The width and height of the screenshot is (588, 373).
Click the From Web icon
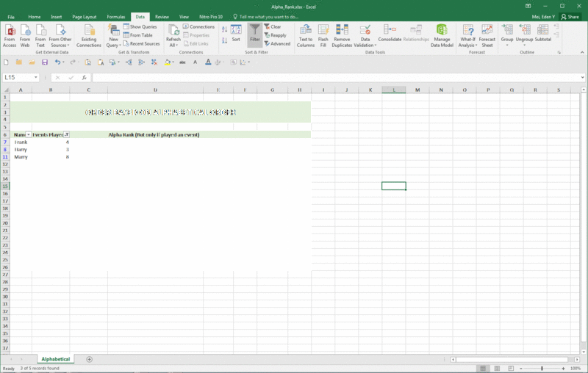point(25,36)
